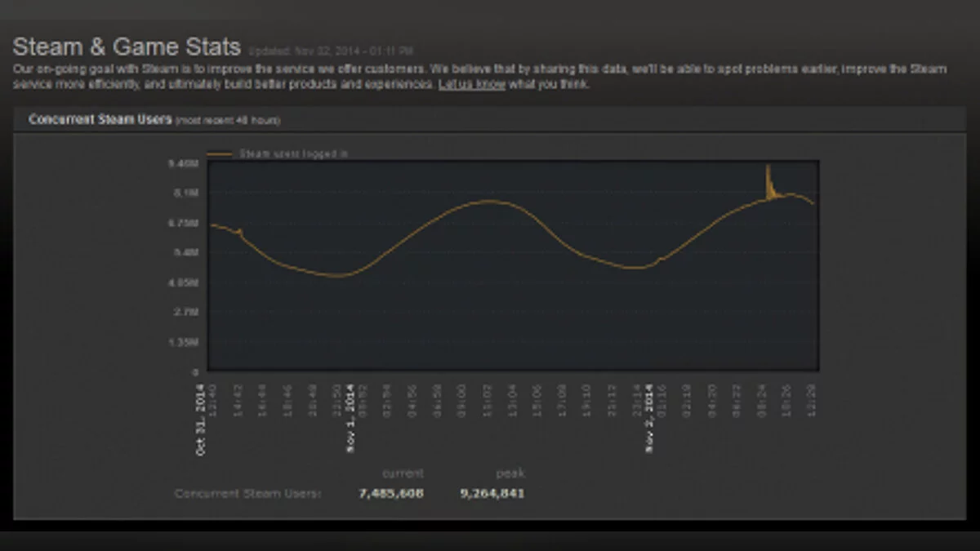
Task: Click the peak value "9,264,841"
Action: click(x=492, y=493)
